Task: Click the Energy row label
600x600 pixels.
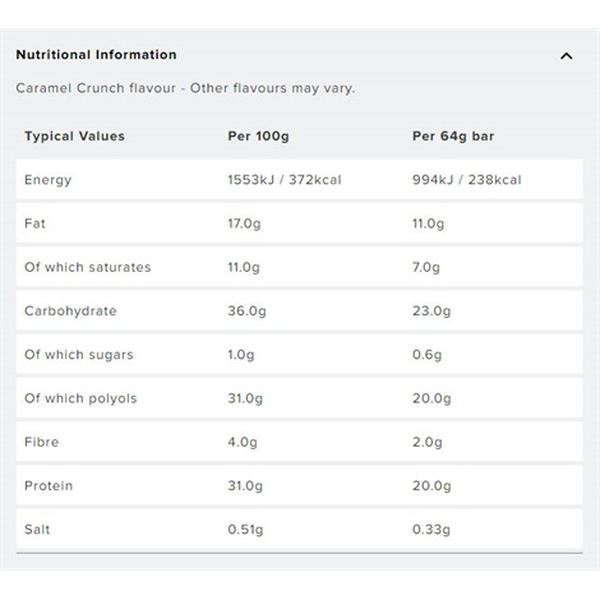Action: pyautogui.click(x=48, y=180)
